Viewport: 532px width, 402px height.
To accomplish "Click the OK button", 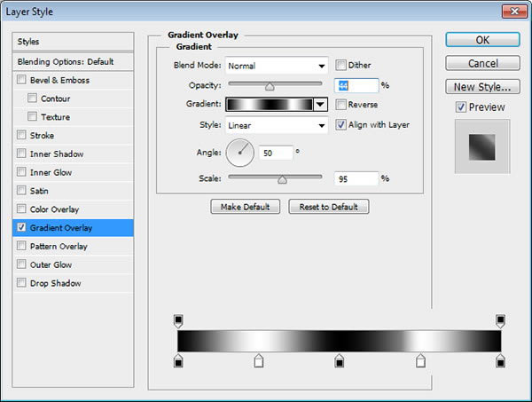I will tap(482, 40).
